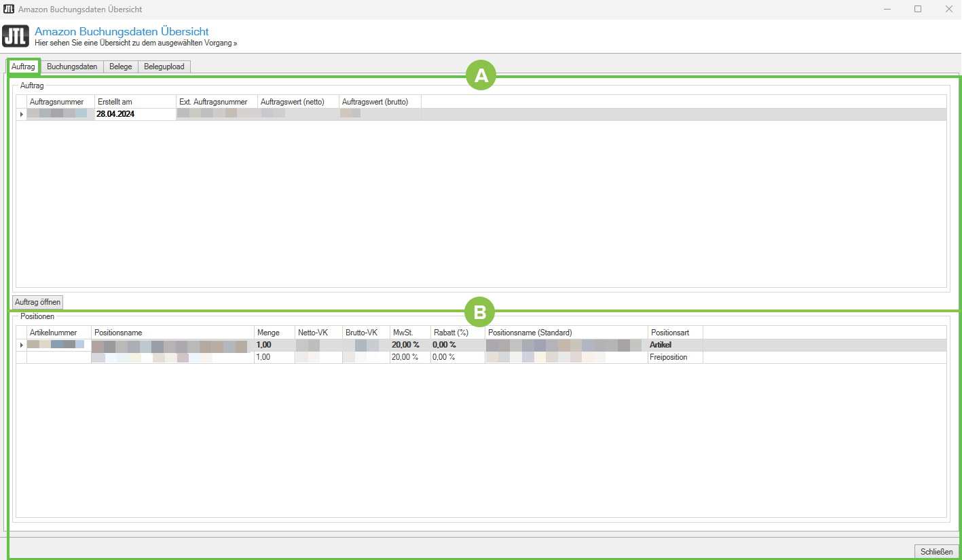Click the small JTL title bar icon
The width and height of the screenshot is (962, 560).
click(x=9, y=10)
